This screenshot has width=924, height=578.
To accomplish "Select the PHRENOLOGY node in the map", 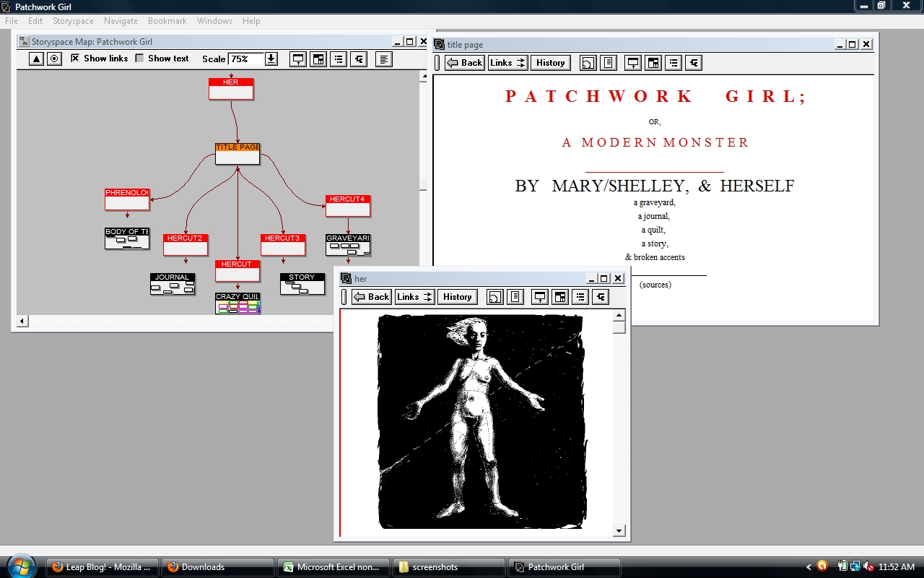I will [127, 199].
